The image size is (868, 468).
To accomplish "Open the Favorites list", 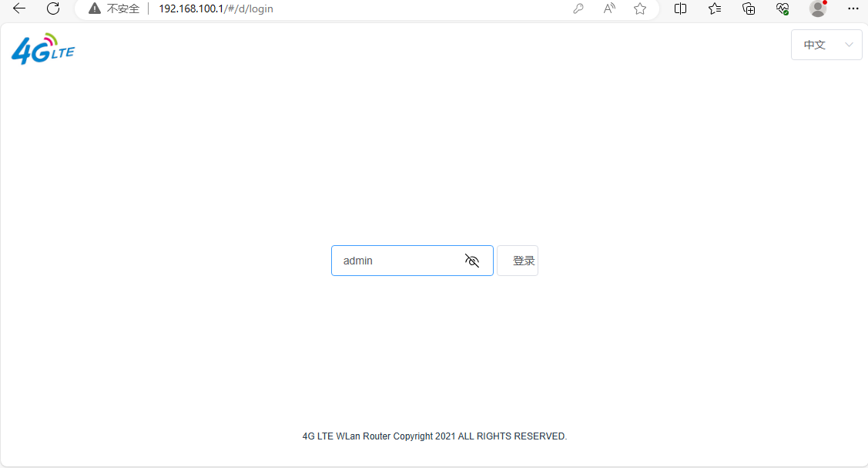I will (715, 8).
